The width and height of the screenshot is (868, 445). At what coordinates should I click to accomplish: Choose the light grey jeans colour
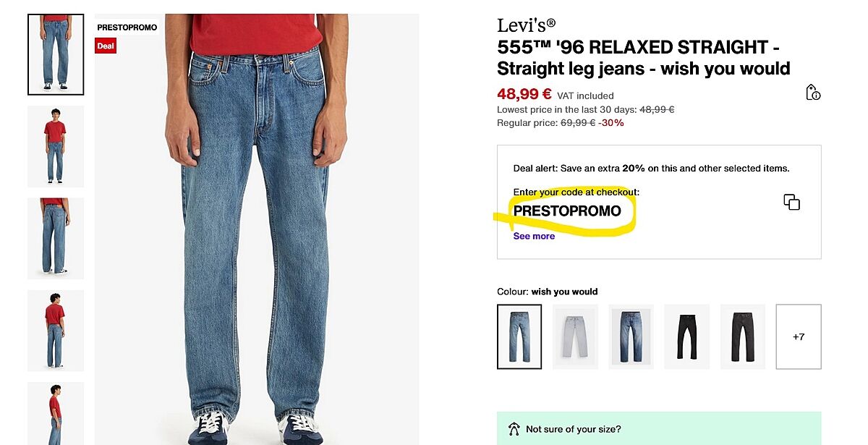[575, 336]
